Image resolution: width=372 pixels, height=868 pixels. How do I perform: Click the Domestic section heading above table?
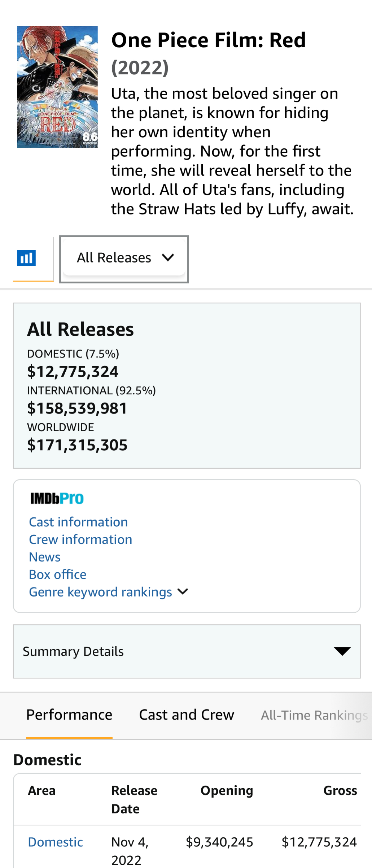coord(47,760)
